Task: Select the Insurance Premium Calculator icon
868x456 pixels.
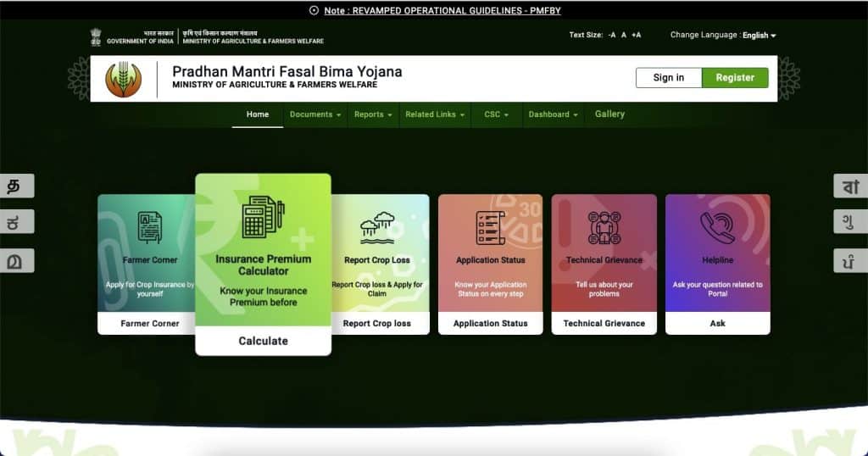Action: pos(264,216)
